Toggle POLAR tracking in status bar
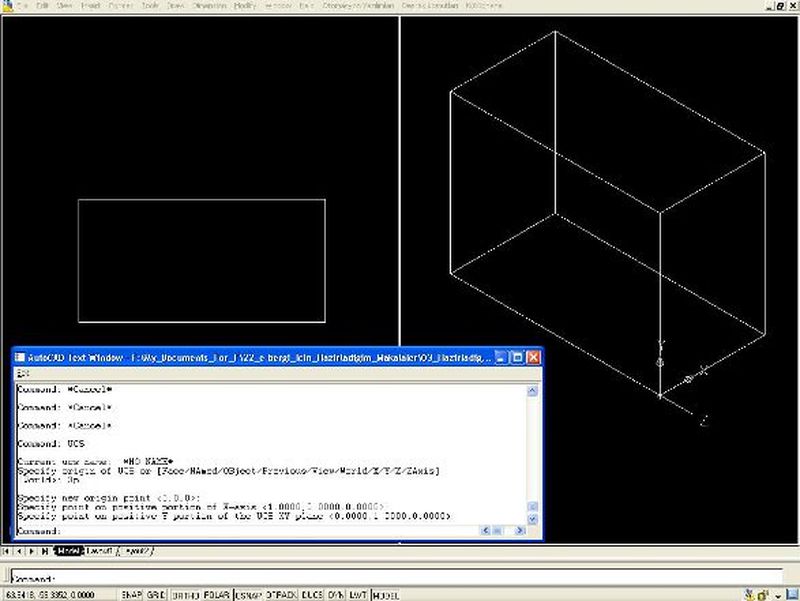This screenshot has width=800, height=601. click(216, 594)
